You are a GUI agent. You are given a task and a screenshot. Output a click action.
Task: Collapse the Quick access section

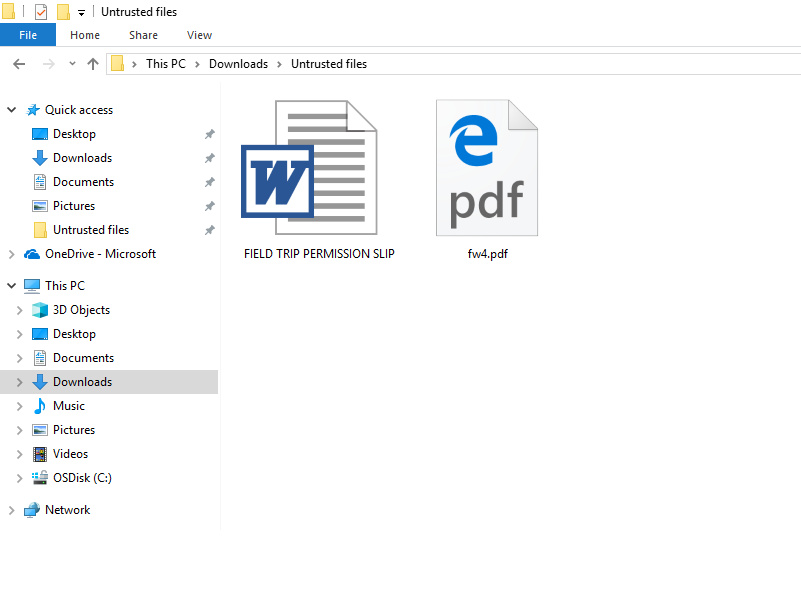10,109
